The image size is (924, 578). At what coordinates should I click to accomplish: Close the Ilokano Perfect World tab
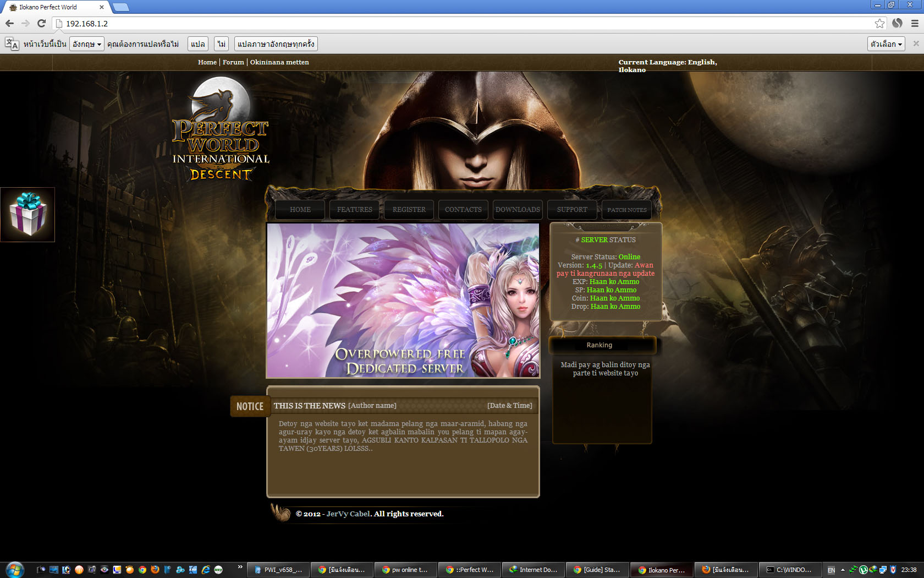click(x=102, y=7)
